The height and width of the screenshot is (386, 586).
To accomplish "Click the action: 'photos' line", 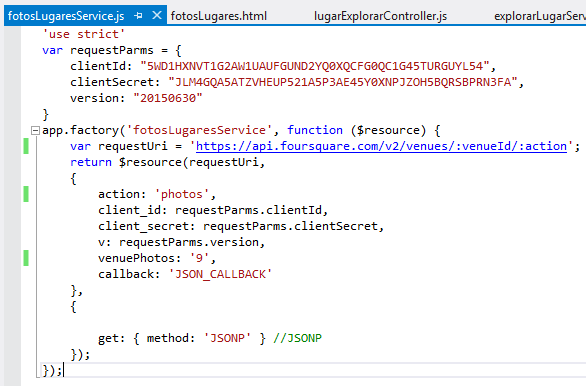I will click(157, 194).
